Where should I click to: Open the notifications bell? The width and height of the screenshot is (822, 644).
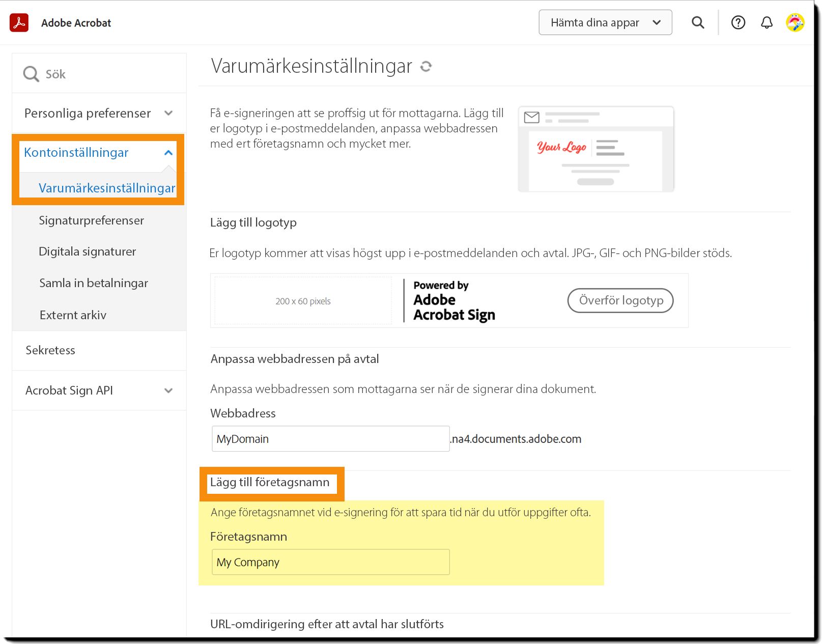click(767, 22)
